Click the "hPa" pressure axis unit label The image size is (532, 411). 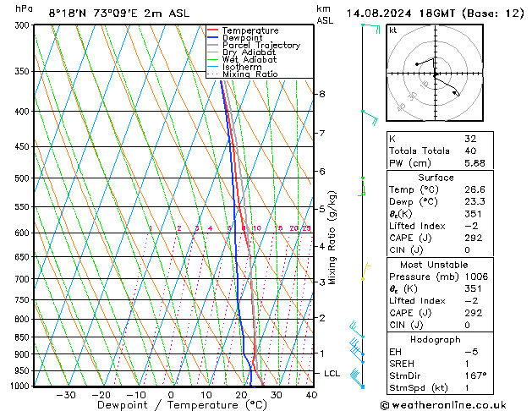(x=24, y=8)
